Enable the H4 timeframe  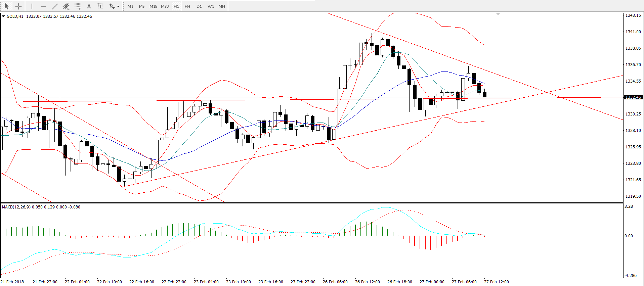[187, 6]
